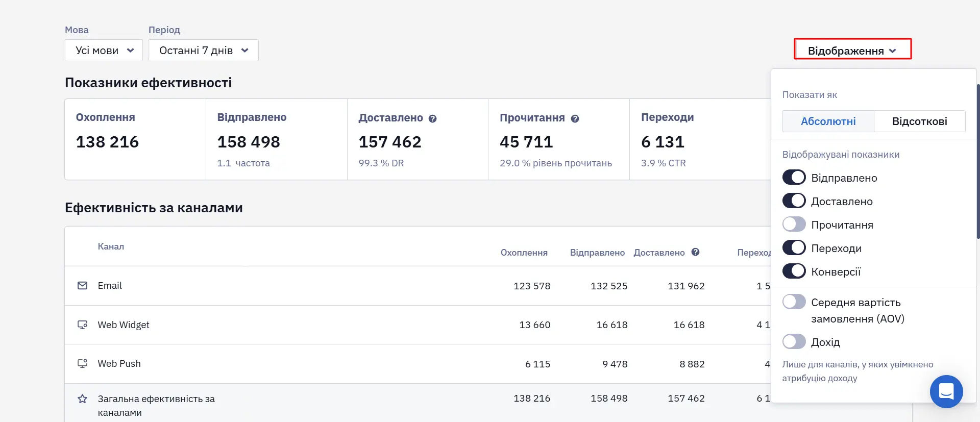Open the Усі мови language dropdown
This screenshot has width=980, height=422.
coord(104,51)
